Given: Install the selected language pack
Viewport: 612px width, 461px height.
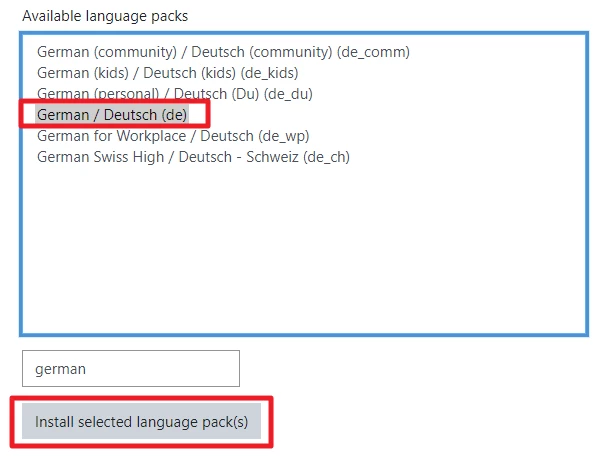Looking at the screenshot, I should click(141, 422).
